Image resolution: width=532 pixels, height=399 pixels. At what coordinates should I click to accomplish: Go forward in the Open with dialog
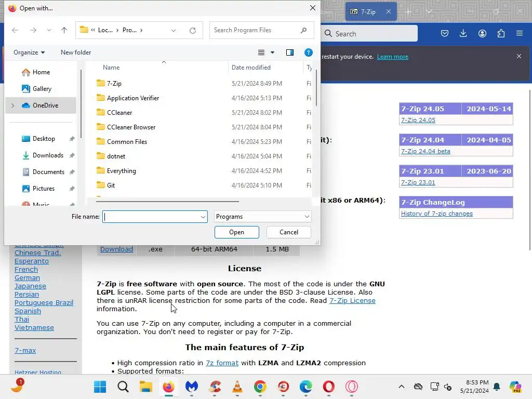click(33, 30)
